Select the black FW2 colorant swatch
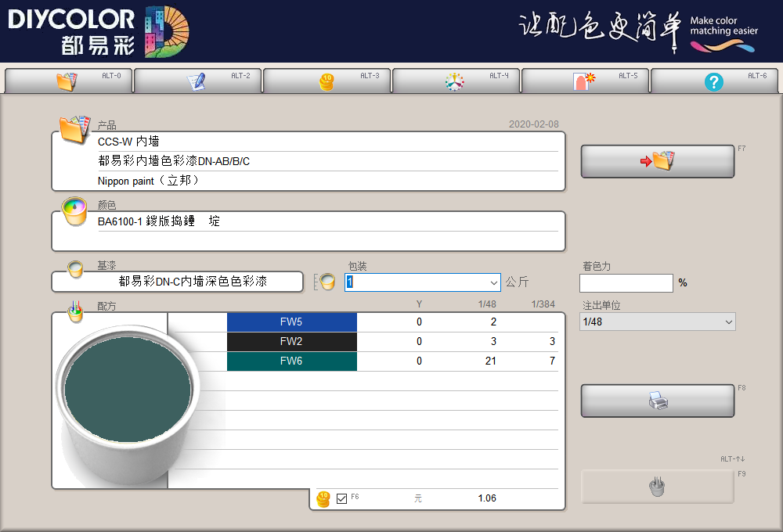This screenshot has width=783, height=532. (x=291, y=341)
